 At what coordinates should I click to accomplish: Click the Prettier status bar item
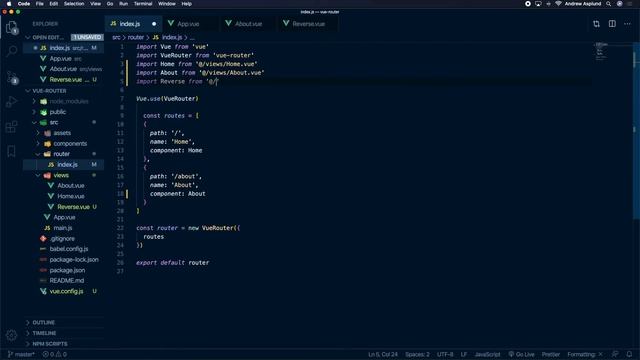click(551, 354)
